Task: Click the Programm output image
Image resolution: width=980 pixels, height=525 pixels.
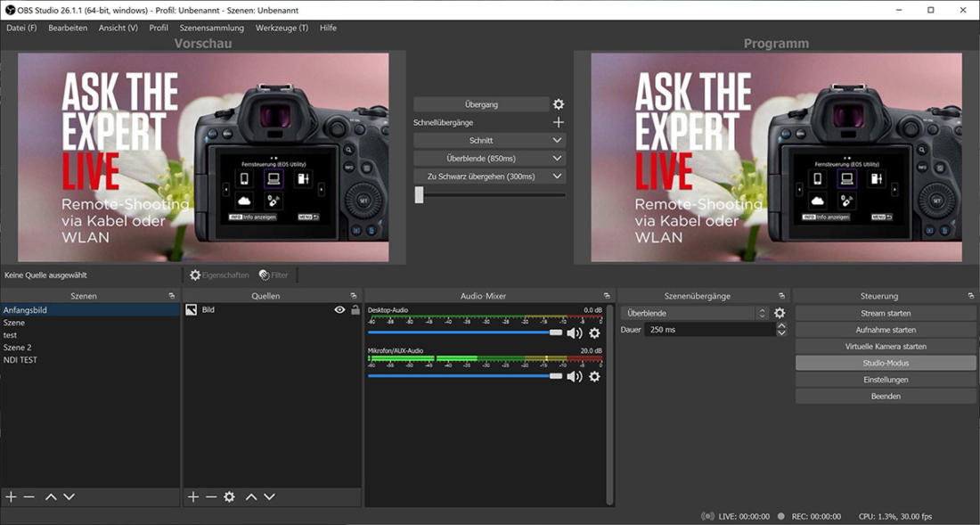Action: click(x=776, y=157)
